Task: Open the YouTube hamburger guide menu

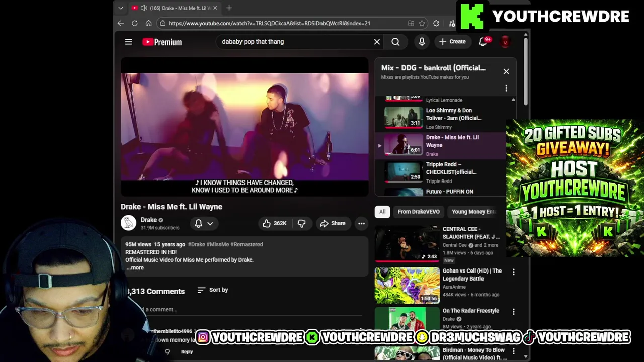Action: [x=128, y=42]
